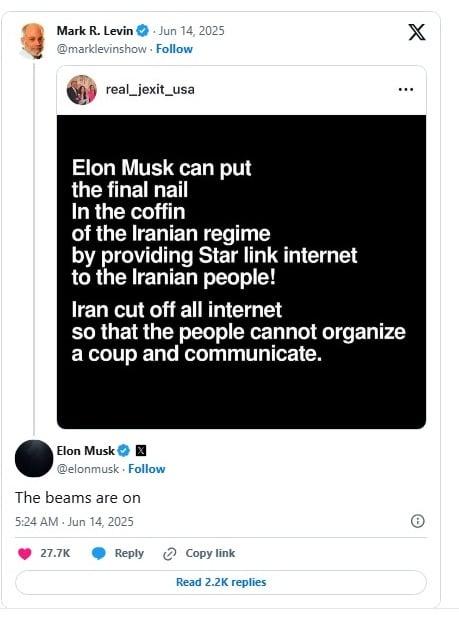Viewport: 459px width, 638px height.
Task: Open Mark R. Levin's profile avatar
Action: 33,41
